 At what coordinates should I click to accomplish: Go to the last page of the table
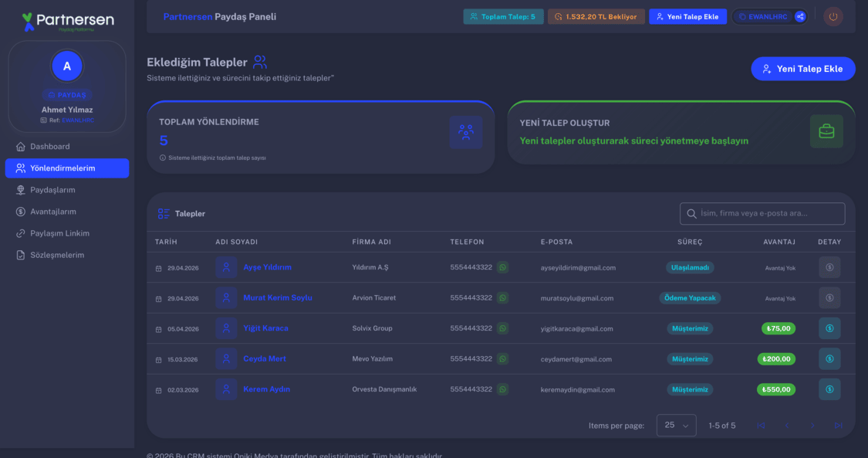(x=839, y=426)
